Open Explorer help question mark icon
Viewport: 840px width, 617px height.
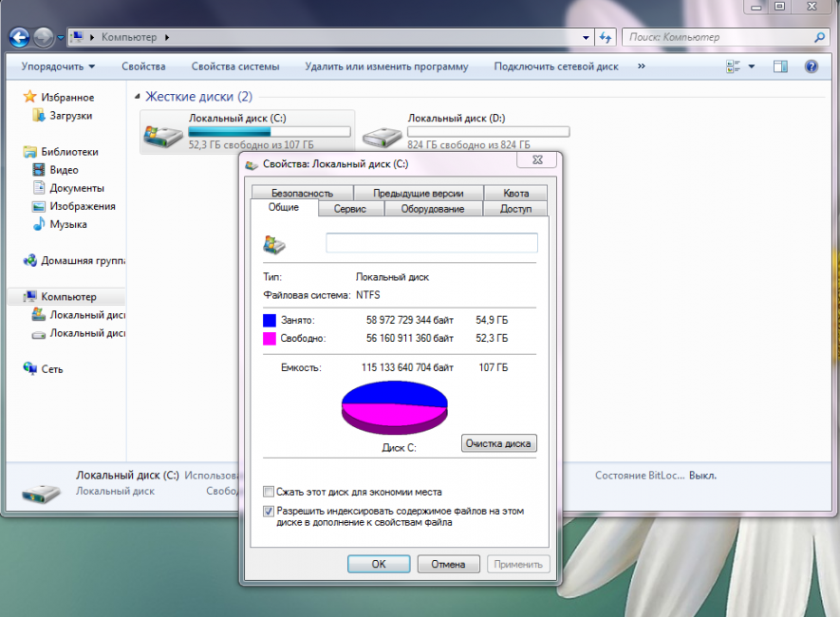click(812, 66)
